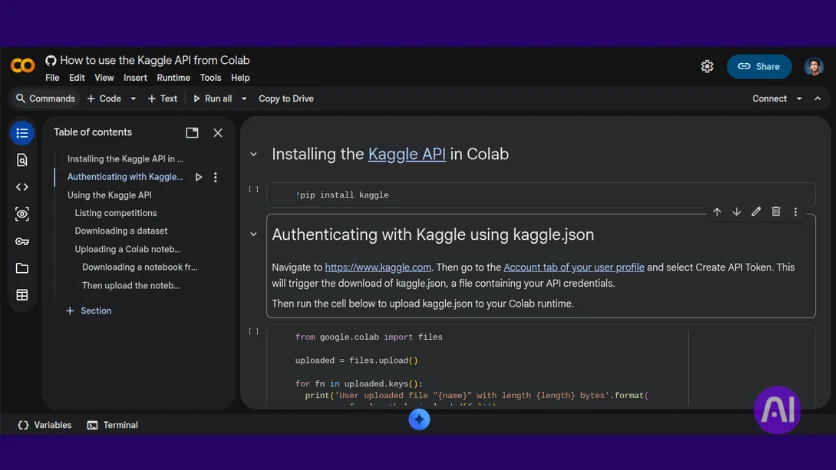Open the Tools menu
Viewport: 836px width, 470px height.
tap(211, 78)
